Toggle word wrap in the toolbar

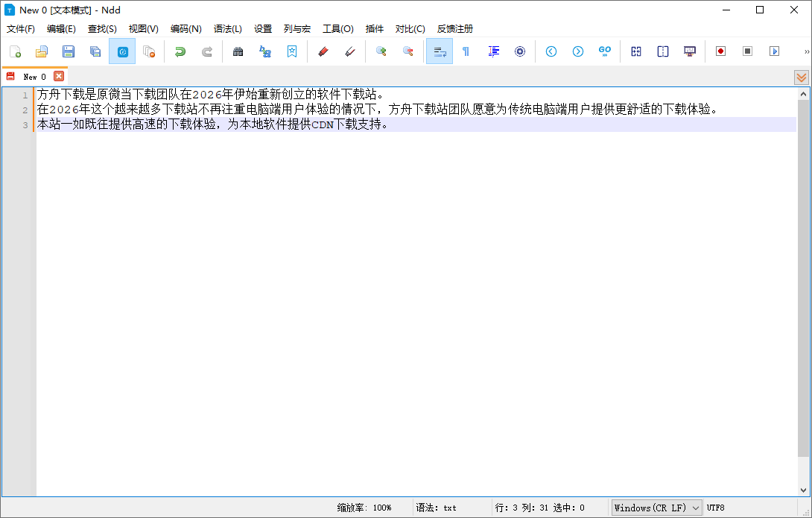(439, 51)
